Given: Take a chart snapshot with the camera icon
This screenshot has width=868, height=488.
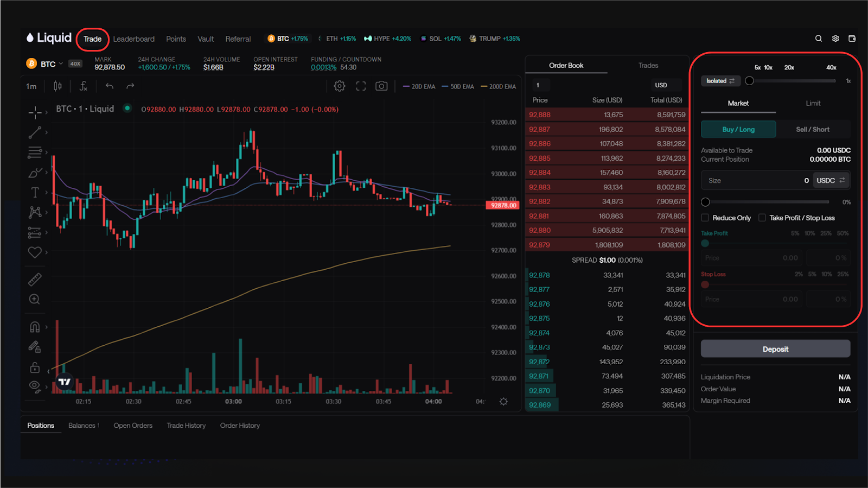Looking at the screenshot, I should pyautogui.click(x=382, y=86).
